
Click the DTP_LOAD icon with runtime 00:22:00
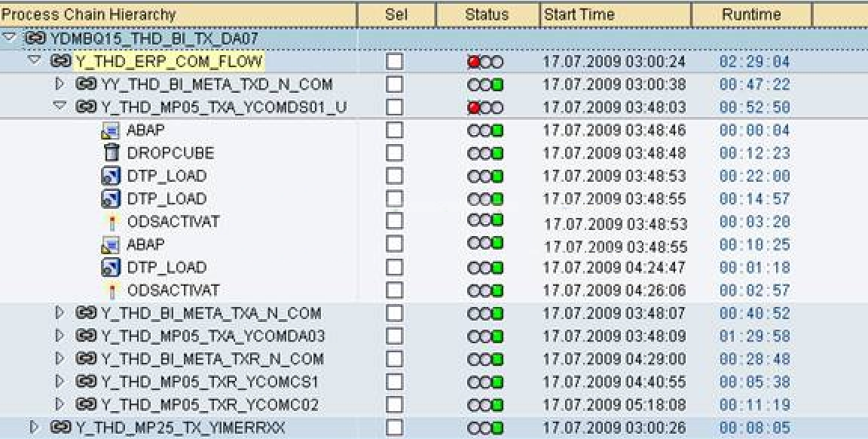click(112, 176)
